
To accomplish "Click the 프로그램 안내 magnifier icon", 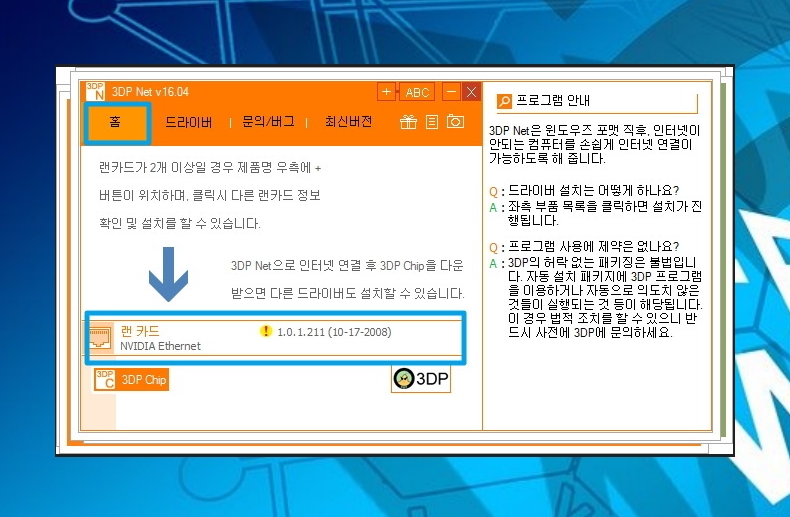I will click(x=504, y=101).
